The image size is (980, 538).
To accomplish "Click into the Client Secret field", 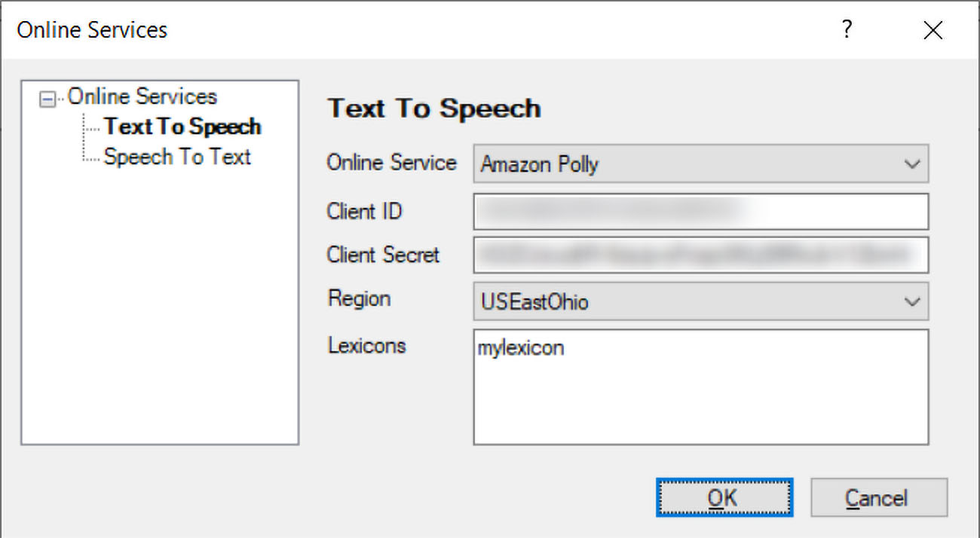I will point(700,255).
